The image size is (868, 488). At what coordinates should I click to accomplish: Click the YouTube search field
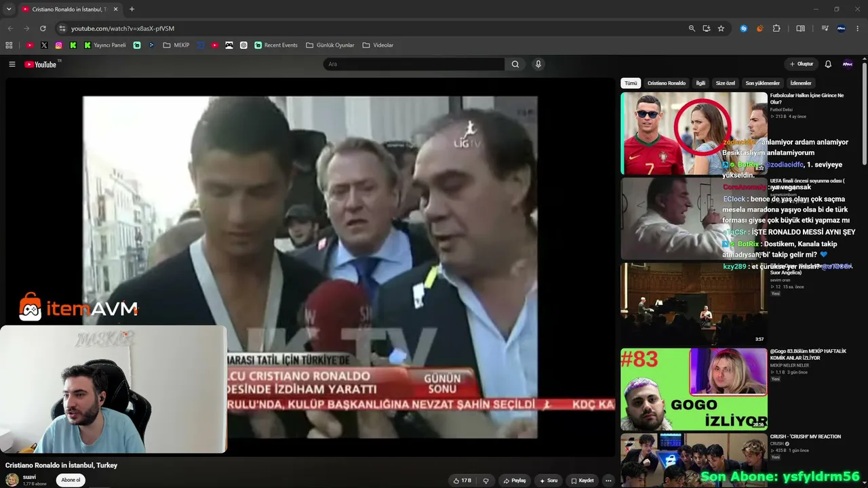pyautogui.click(x=414, y=64)
